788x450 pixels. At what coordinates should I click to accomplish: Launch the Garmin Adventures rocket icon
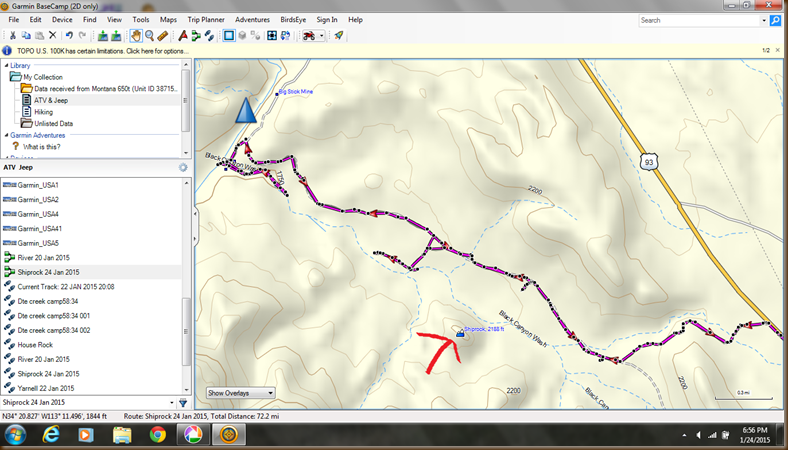339,36
